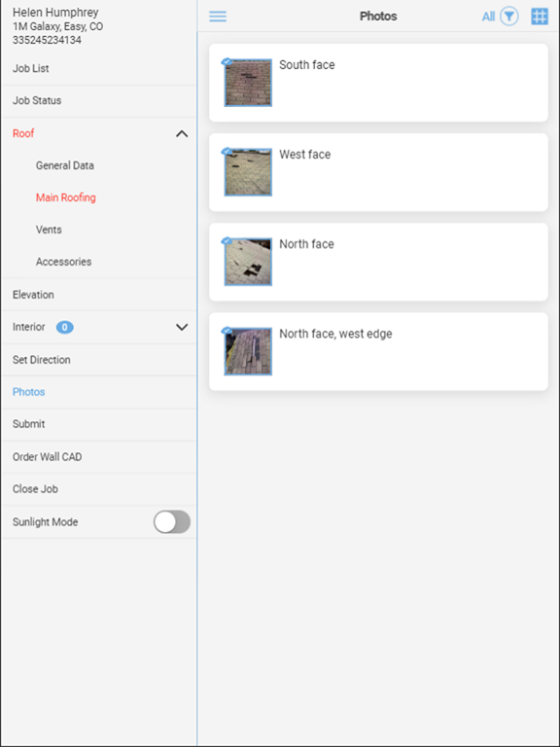This screenshot has width=560, height=747.
Task: Click South face uploaded checkmark badge
Action: (x=227, y=62)
